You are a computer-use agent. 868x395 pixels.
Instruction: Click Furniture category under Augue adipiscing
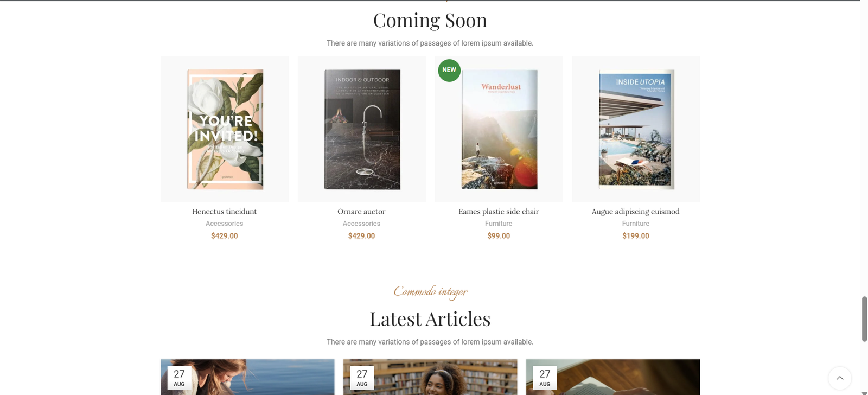click(x=635, y=224)
